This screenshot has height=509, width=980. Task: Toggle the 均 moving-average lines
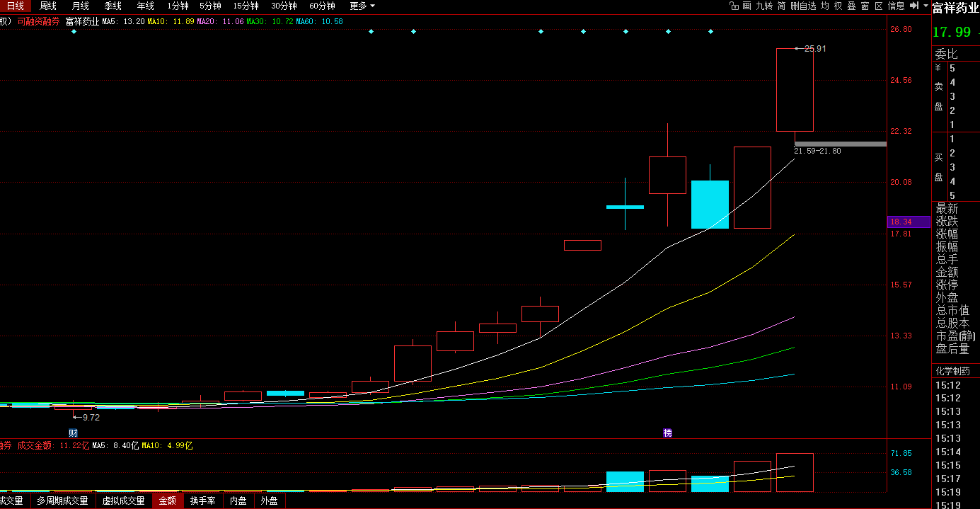coord(825,6)
